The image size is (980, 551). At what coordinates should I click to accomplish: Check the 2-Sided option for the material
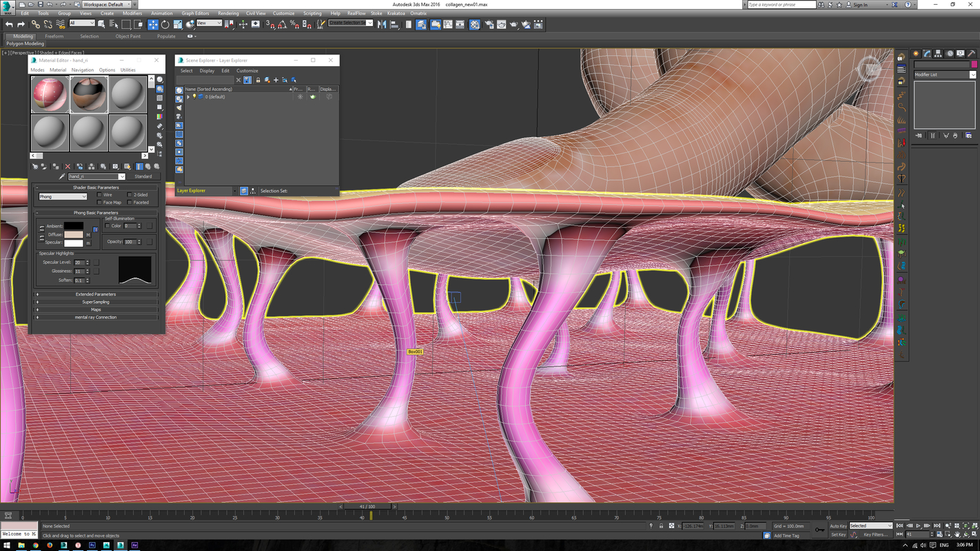pos(130,194)
